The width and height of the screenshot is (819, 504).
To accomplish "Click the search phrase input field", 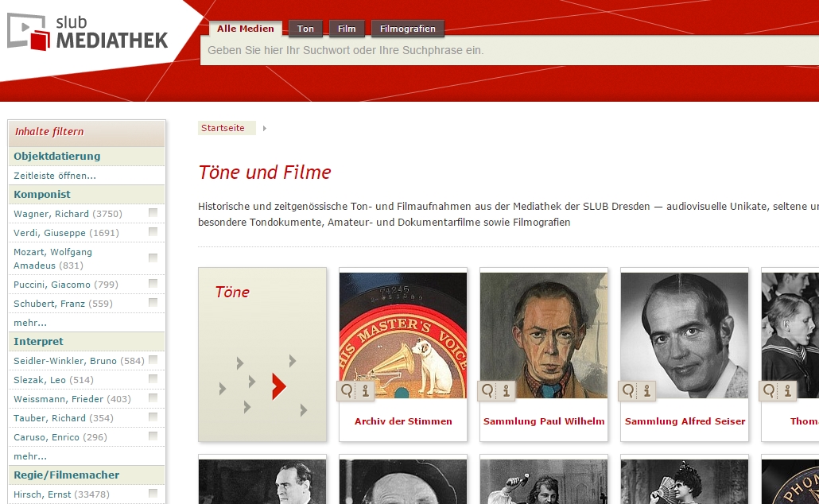I will pyautogui.click(x=509, y=51).
